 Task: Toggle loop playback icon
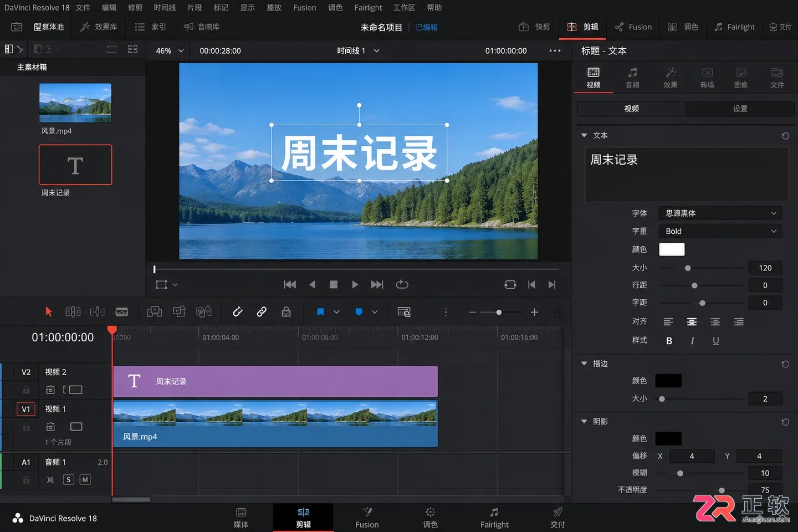402,284
